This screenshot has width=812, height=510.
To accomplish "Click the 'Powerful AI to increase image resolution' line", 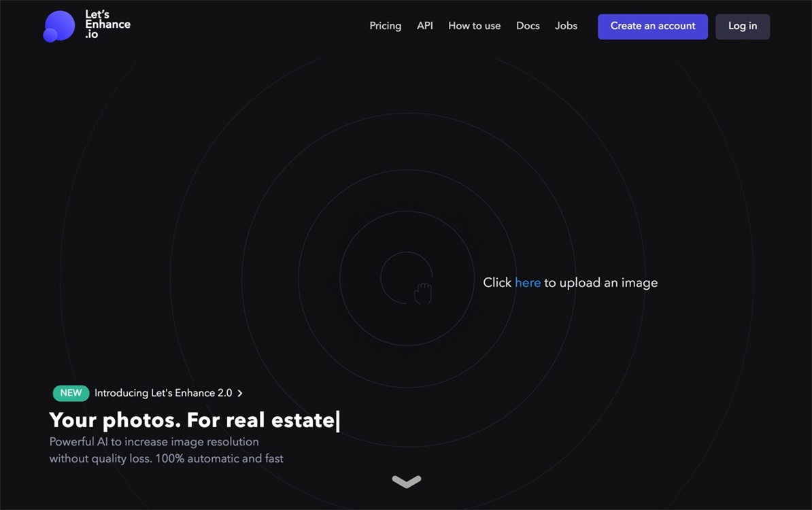I will point(154,442).
